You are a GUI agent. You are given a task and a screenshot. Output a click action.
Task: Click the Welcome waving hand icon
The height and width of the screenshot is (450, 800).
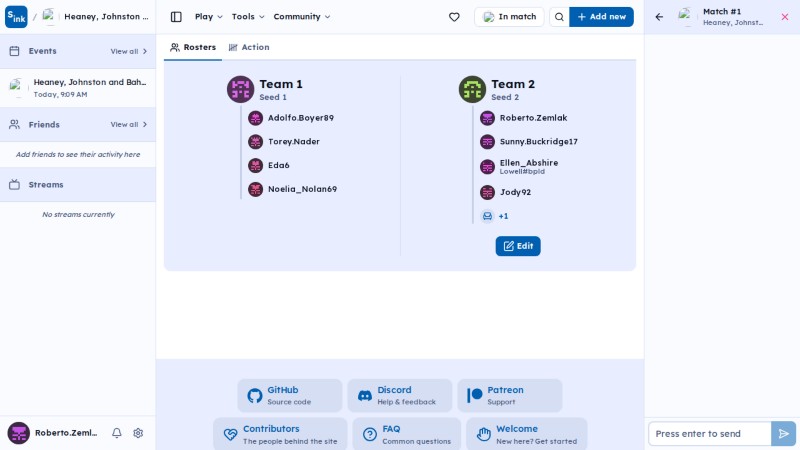pos(484,434)
